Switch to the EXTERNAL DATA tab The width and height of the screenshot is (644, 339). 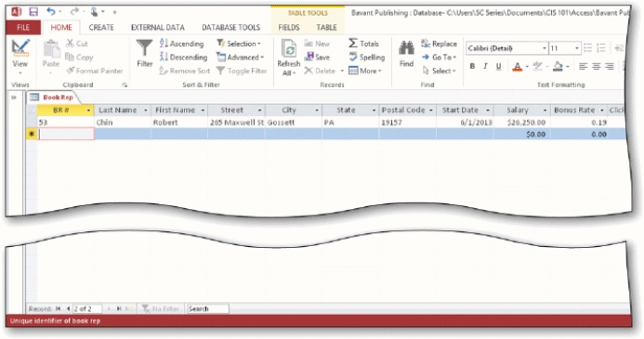158,28
